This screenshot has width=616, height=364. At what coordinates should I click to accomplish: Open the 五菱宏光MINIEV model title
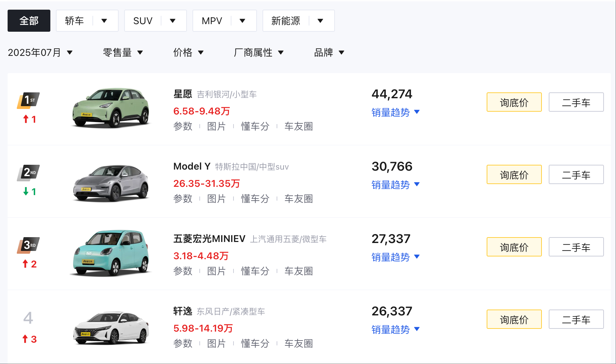[x=209, y=239]
